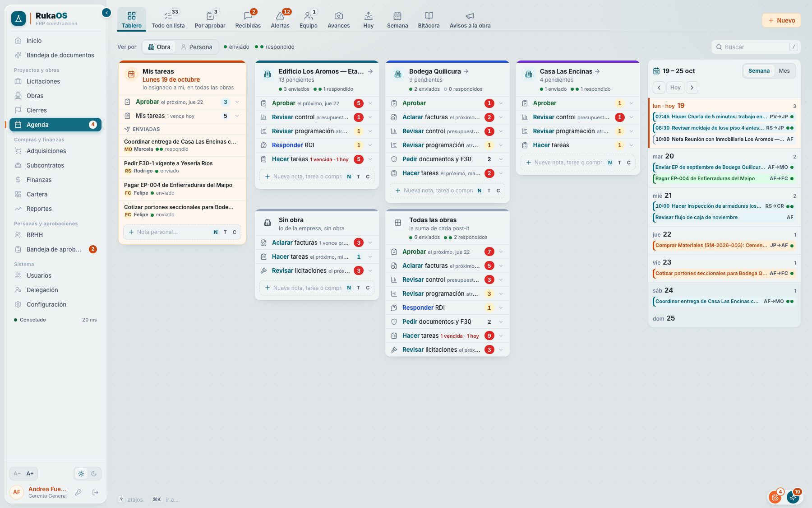Open the orange floating timer button

[x=775, y=497]
